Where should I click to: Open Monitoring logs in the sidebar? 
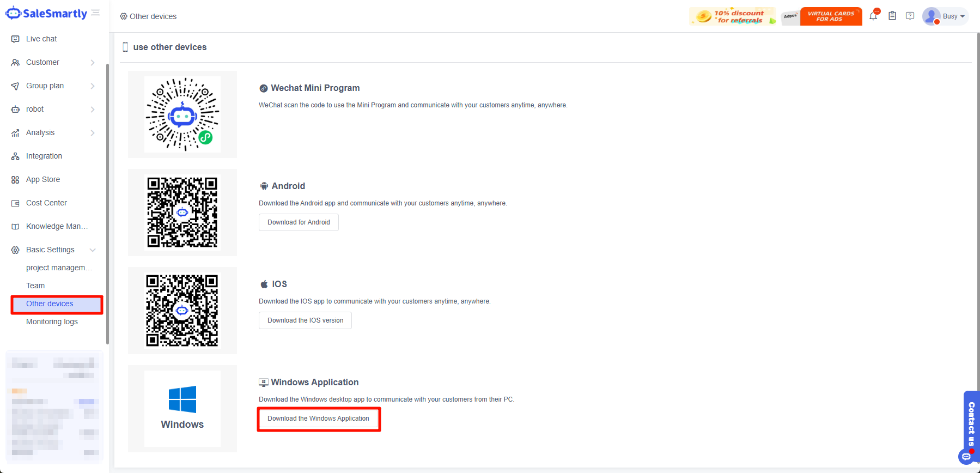pos(52,322)
